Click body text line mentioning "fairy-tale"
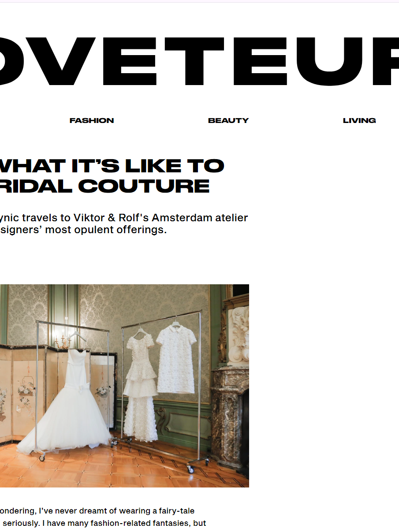Image resolution: width=399 pixels, height=532 pixels. pyautogui.click(x=97, y=511)
